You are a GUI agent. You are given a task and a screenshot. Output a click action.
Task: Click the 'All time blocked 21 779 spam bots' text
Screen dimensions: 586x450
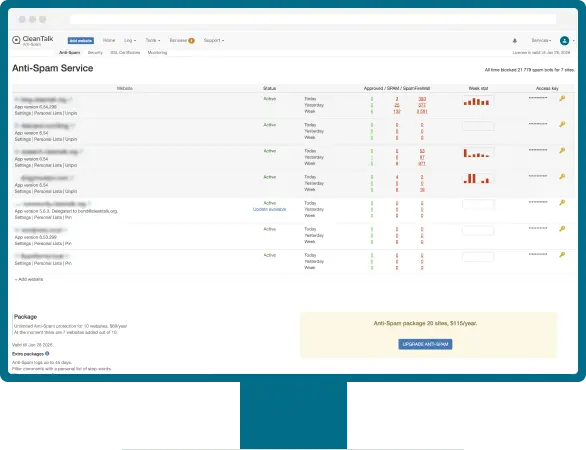[530, 70]
